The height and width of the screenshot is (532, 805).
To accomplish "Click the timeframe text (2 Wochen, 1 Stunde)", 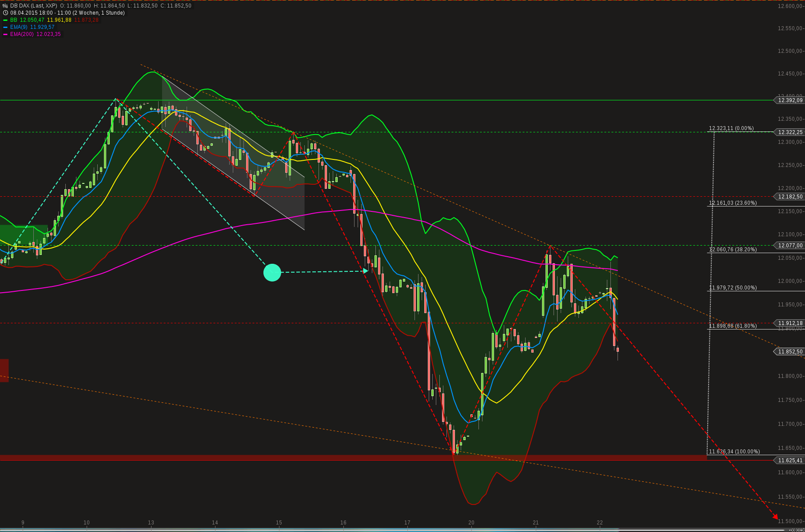I will pos(99,13).
